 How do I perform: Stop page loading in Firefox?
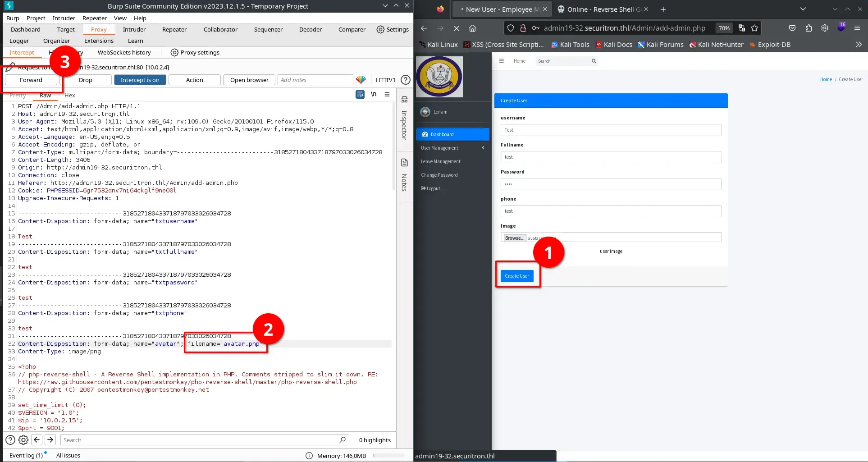point(456,28)
